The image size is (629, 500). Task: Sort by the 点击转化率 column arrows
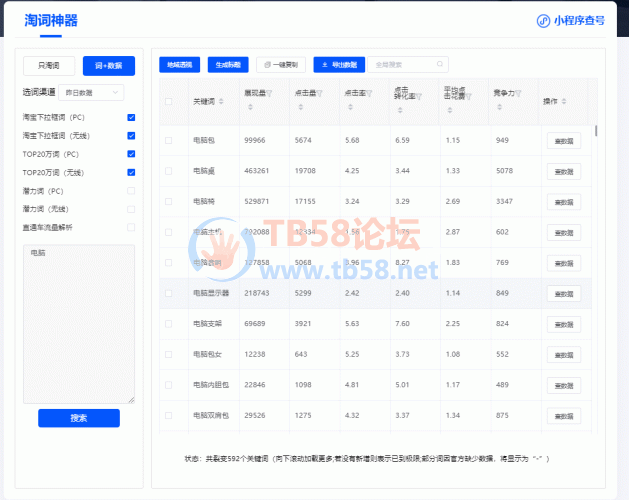(x=400, y=110)
